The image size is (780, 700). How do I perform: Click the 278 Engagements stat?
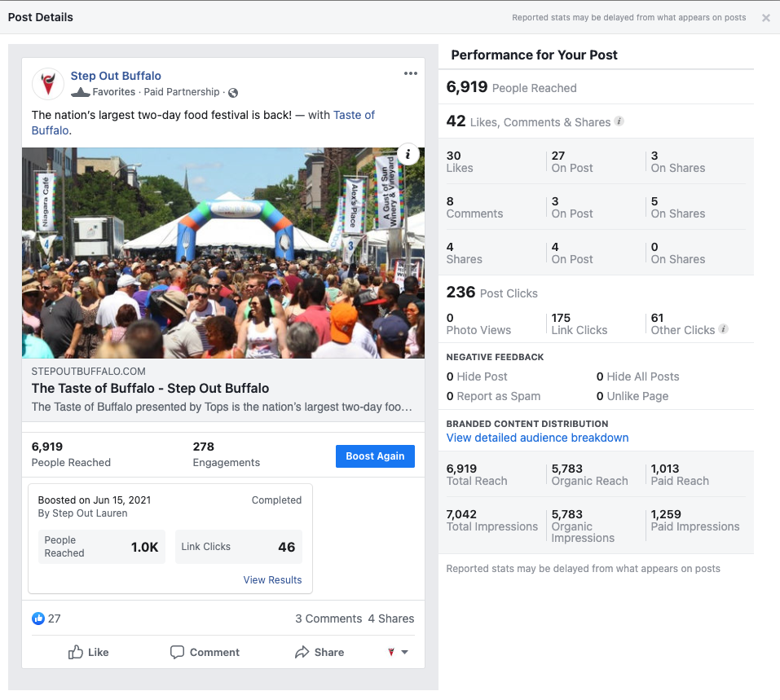coord(227,454)
